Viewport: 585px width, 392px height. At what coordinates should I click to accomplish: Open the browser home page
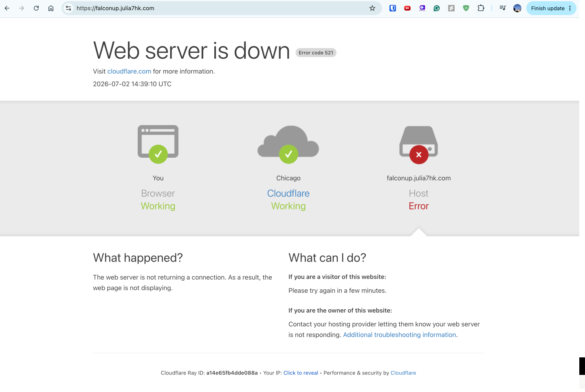pos(51,8)
